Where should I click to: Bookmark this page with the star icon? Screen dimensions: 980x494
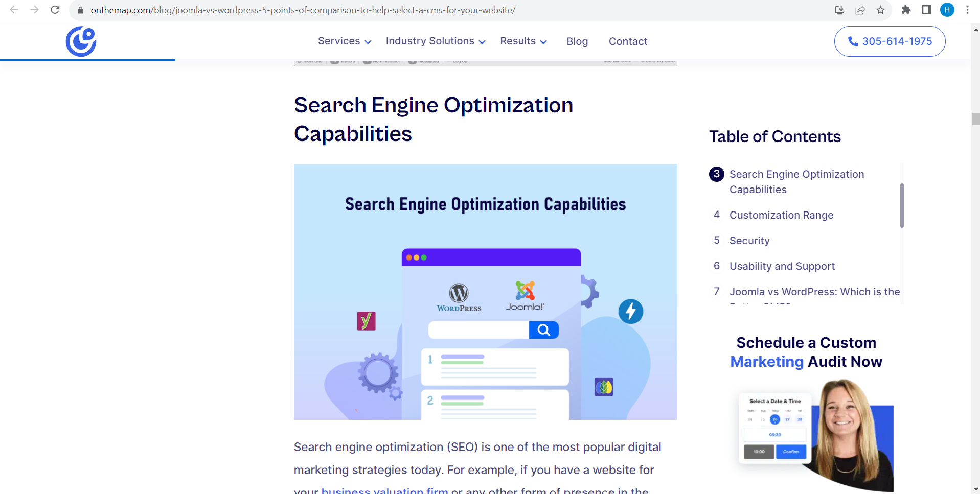pos(880,10)
